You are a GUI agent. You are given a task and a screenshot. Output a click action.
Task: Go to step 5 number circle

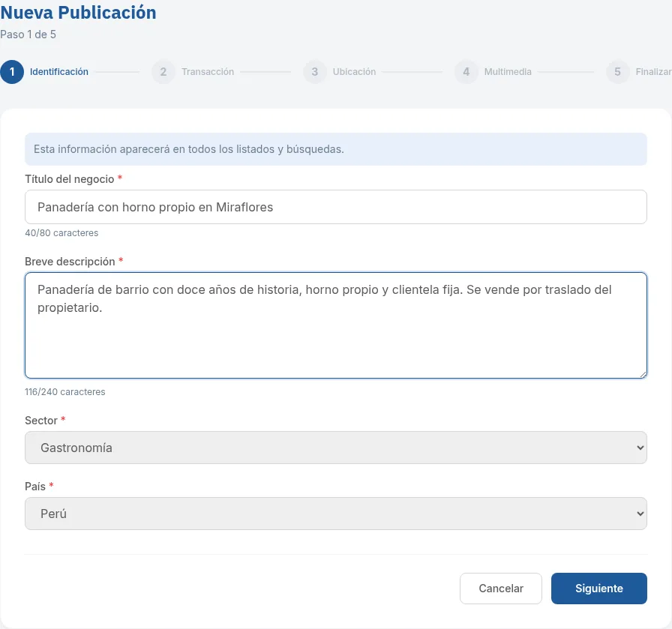click(x=617, y=71)
